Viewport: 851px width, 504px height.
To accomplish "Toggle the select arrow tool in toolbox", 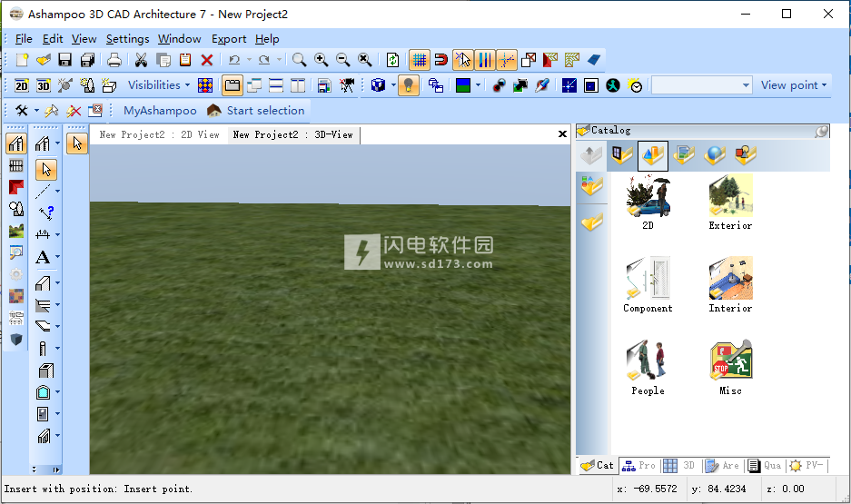I will coord(46,170).
